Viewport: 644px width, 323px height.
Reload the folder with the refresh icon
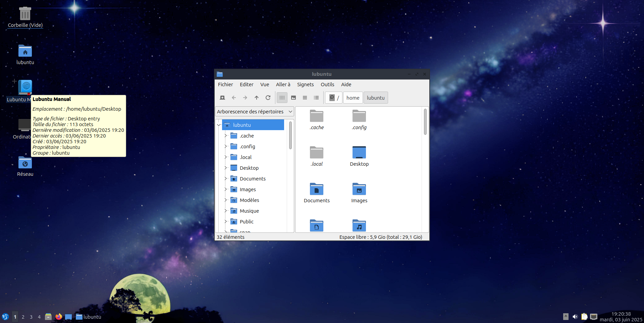268,98
